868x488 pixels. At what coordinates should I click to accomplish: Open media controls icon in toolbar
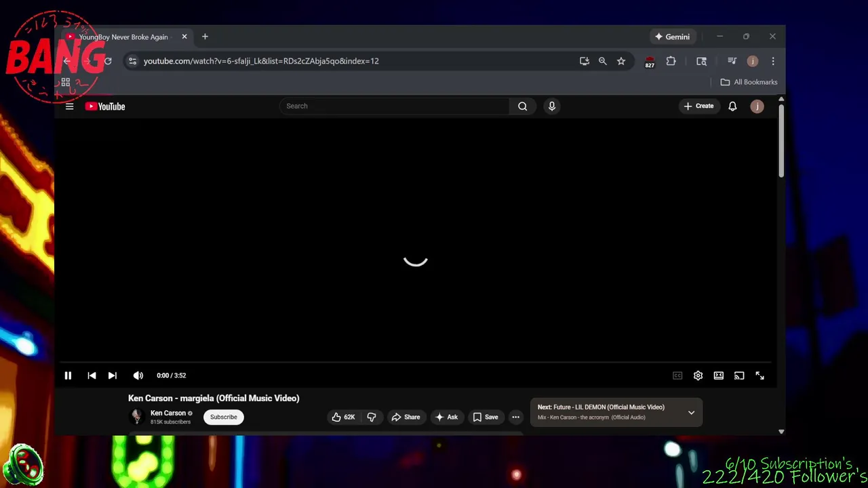(732, 61)
